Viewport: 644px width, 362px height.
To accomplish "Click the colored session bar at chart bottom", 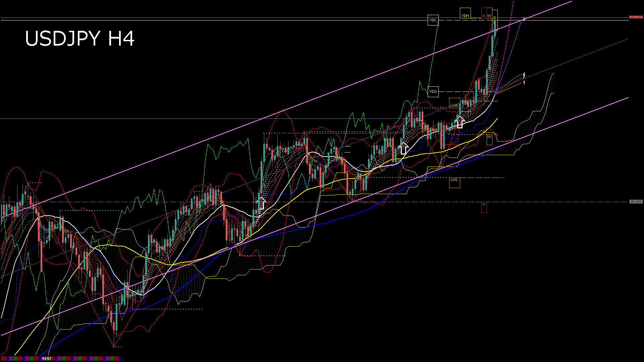I will (84, 359).
